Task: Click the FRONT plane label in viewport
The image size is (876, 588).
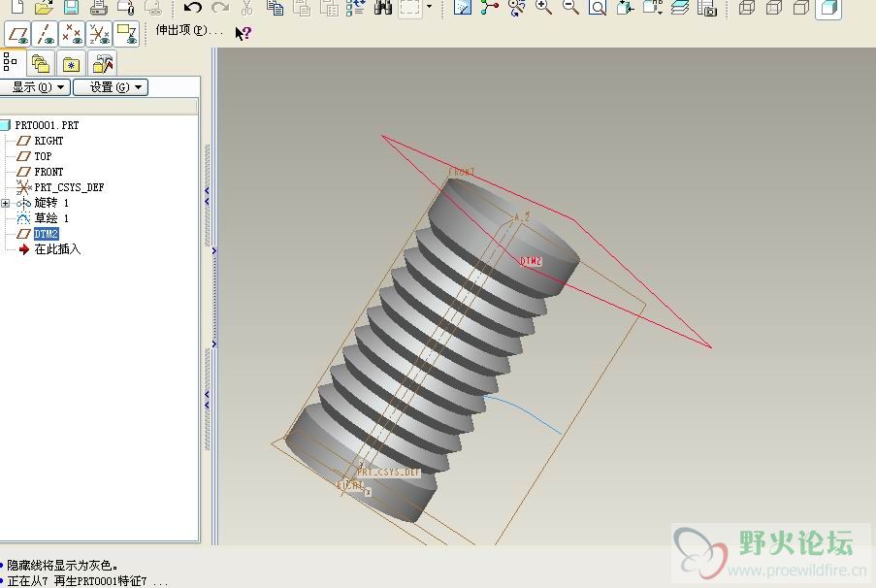Action: click(x=462, y=172)
